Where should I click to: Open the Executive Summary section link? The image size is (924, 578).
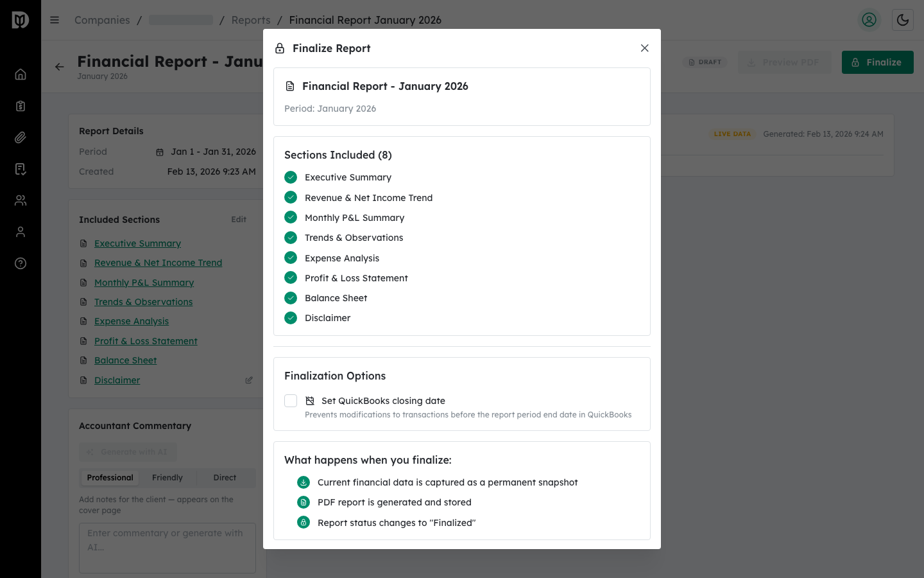point(137,243)
